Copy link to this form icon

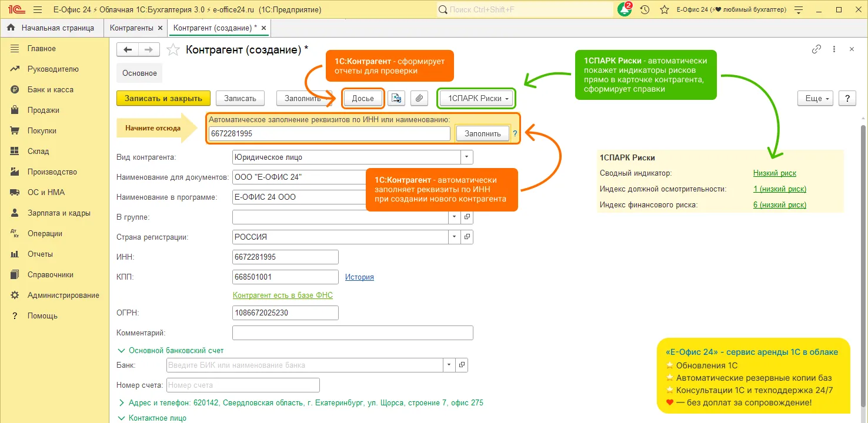(816, 50)
